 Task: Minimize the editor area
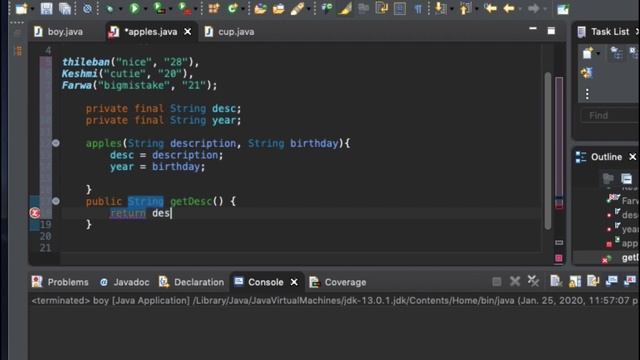coord(533,29)
